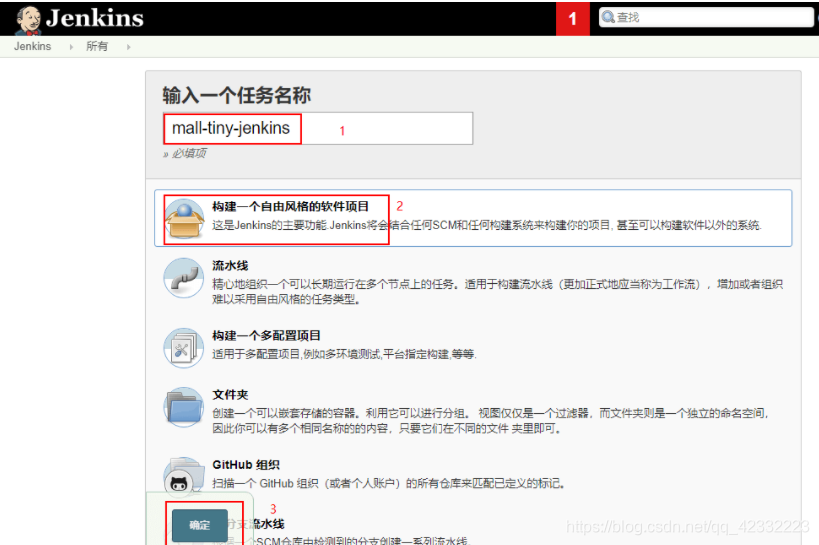This screenshot has width=819, height=545.
Task: Focus the 查找 search box
Action: click(x=706, y=17)
